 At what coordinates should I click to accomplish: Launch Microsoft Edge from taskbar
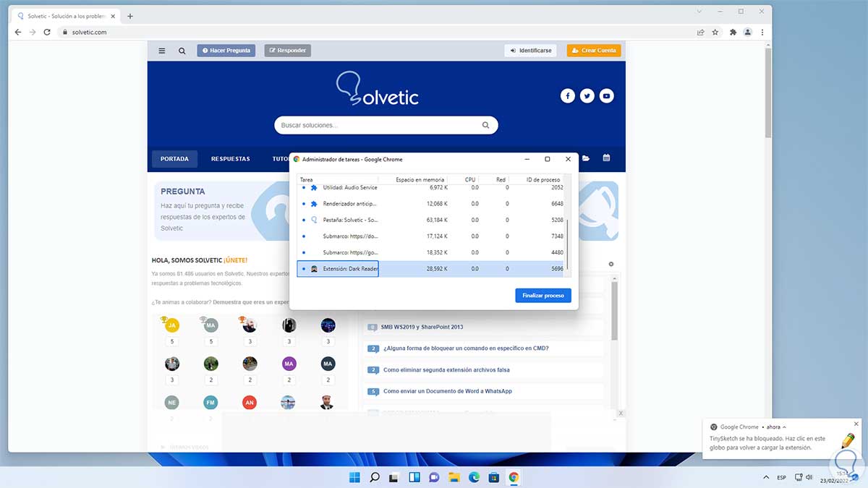[474, 477]
